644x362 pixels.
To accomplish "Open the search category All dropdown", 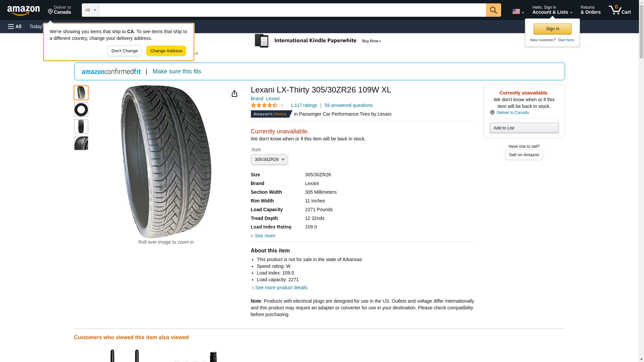I will coord(90,10).
